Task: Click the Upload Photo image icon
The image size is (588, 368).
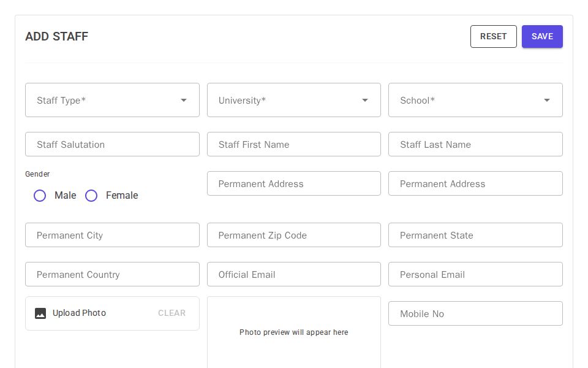Action: point(40,313)
